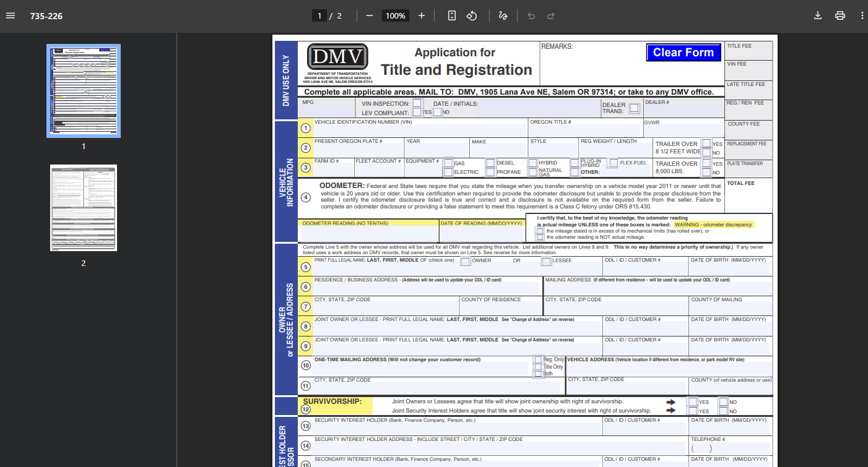Check the Dealer Trans checkbox

634,108
